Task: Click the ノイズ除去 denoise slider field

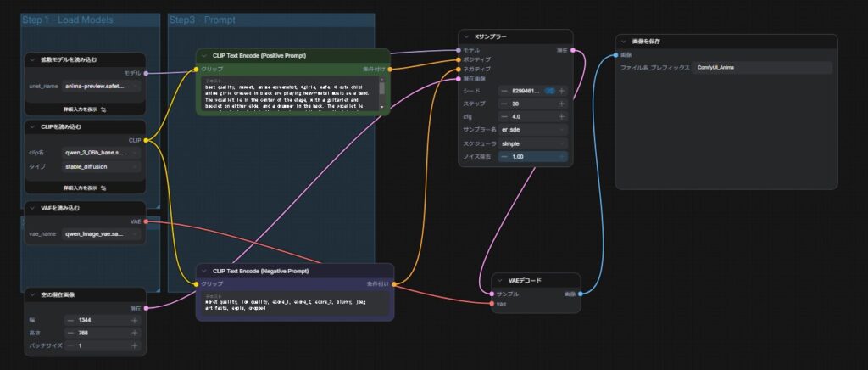Action: 533,157
